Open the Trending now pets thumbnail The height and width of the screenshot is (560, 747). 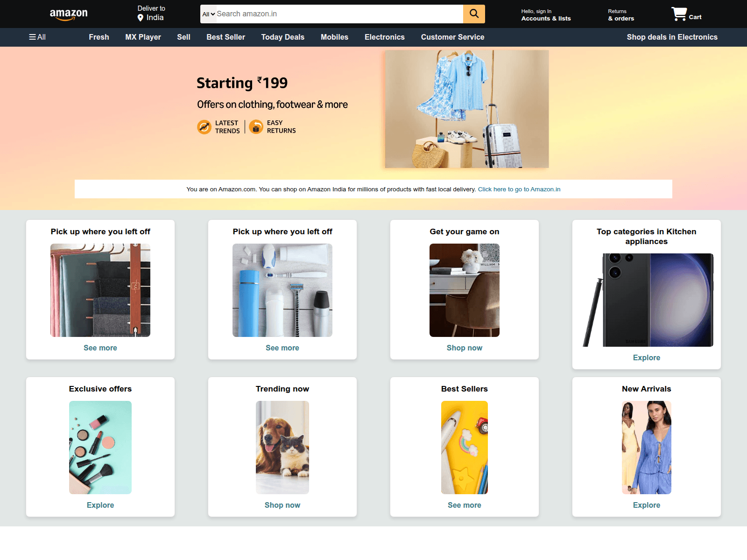(282, 448)
